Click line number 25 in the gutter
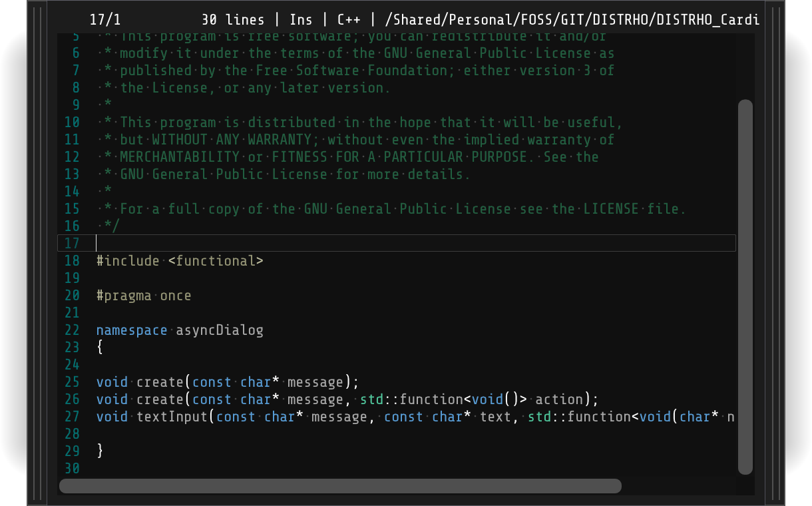This screenshot has height=506, width=812. (x=72, y=382)
